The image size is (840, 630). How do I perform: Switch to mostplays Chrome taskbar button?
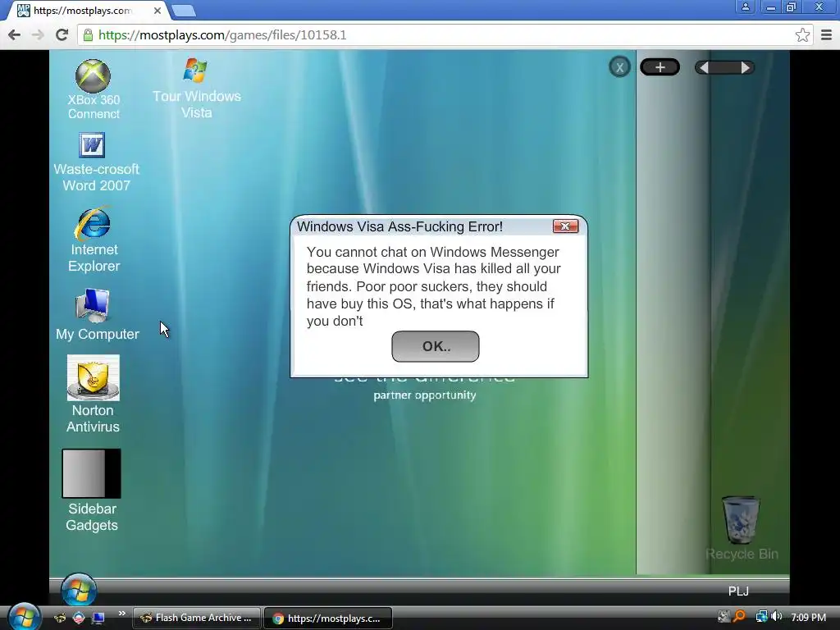pos(328,618)
